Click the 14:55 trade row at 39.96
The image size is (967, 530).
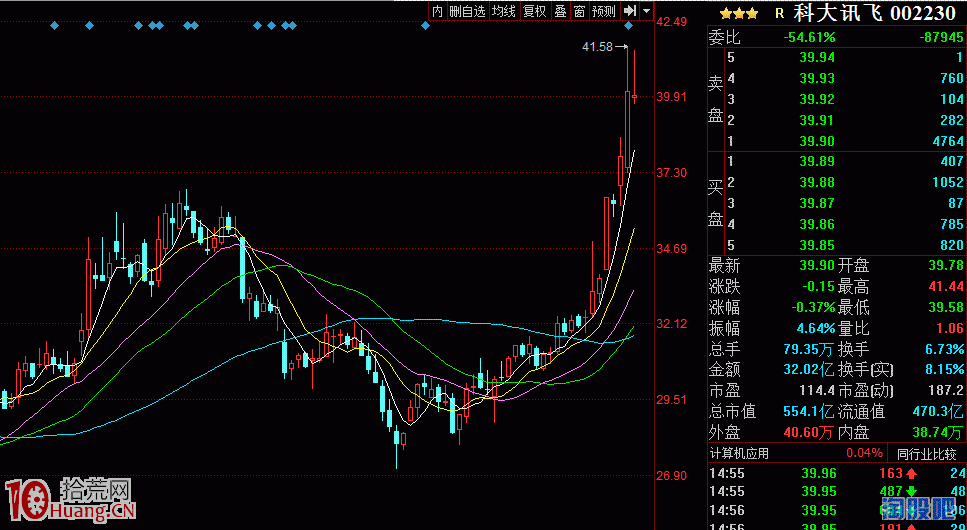click(x=837, y=474)
